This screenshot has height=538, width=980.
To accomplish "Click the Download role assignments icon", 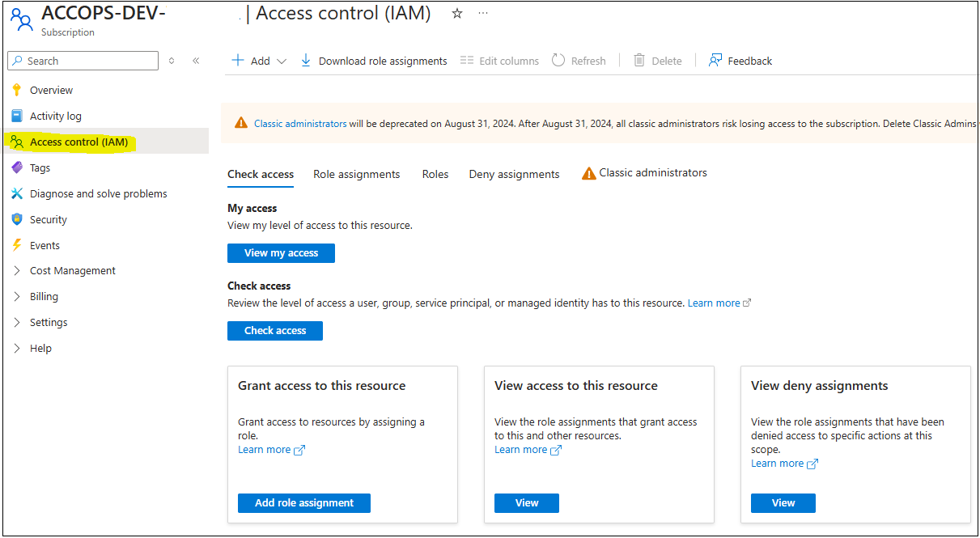I will point(306,61).
